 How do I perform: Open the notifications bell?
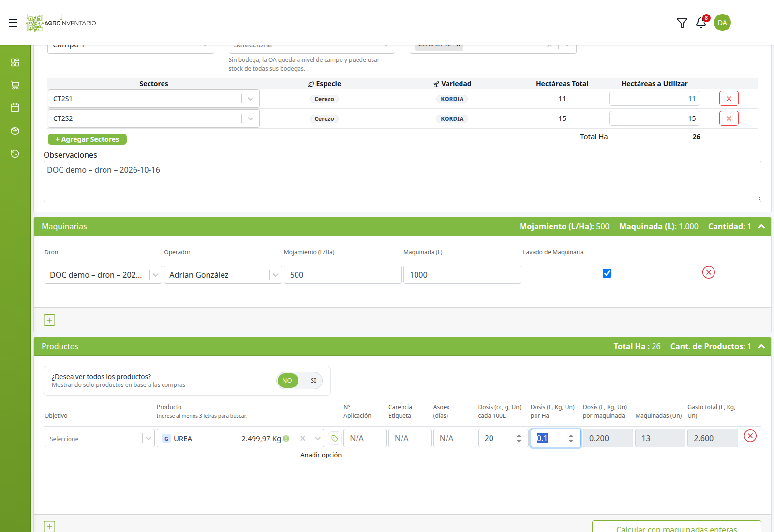(701, 23)
